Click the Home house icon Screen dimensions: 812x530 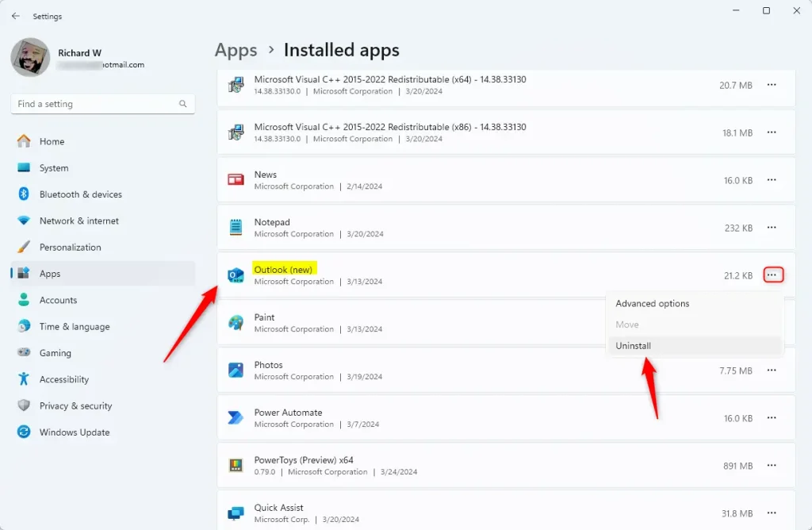tap(24, 141)
